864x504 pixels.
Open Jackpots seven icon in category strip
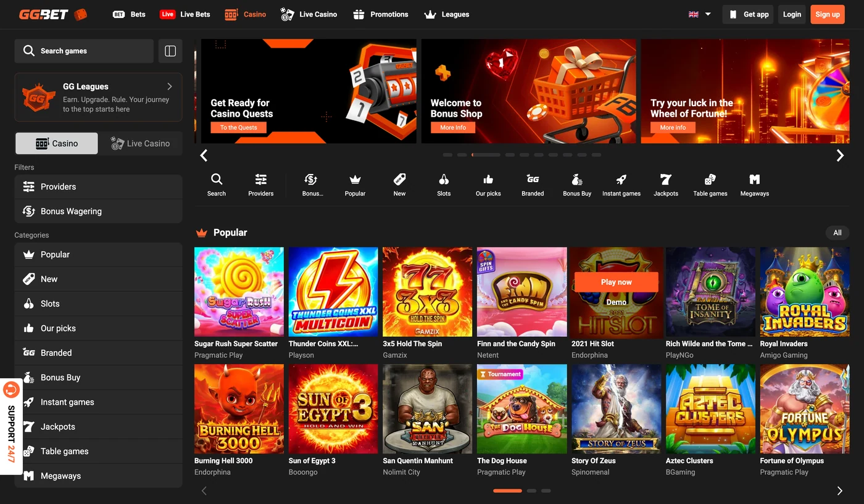(x=666, y=179)
